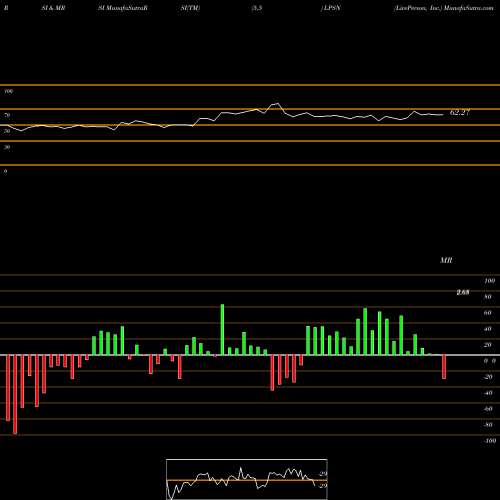Click the 30 level label on the RSI axis
The height and width of the screenshot is (500, 500).
7,147
